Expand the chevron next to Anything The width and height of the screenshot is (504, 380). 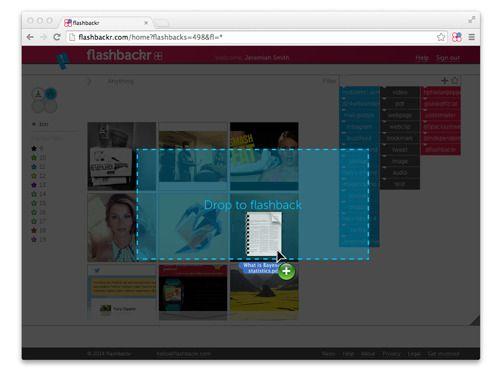tap(89, 81)
